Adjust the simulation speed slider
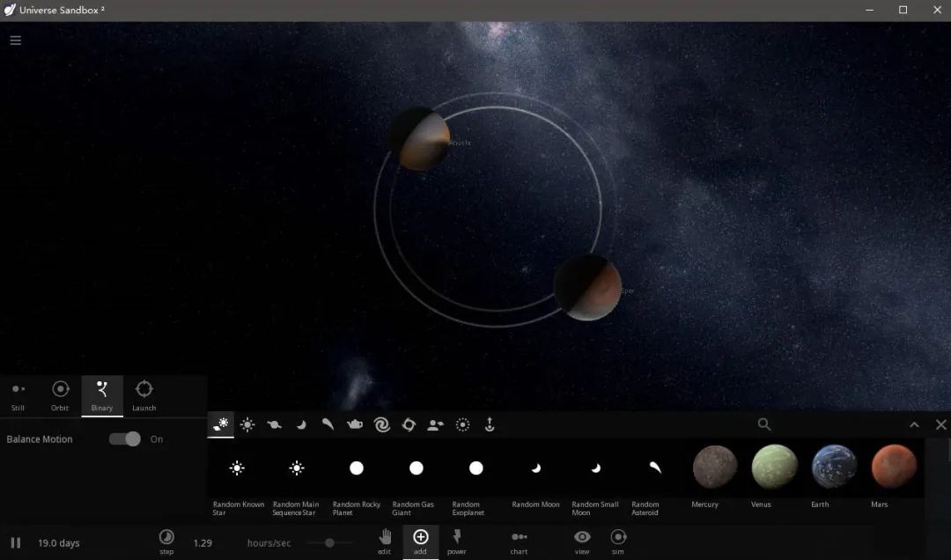The height and width of the screenshot is (560, 951). coord(329,543)
